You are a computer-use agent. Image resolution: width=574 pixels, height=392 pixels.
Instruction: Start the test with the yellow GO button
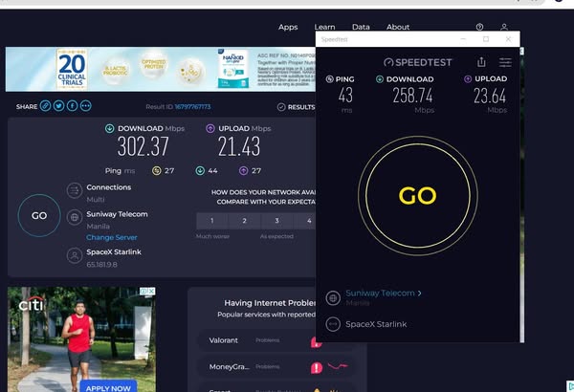[x=417, y=196]
